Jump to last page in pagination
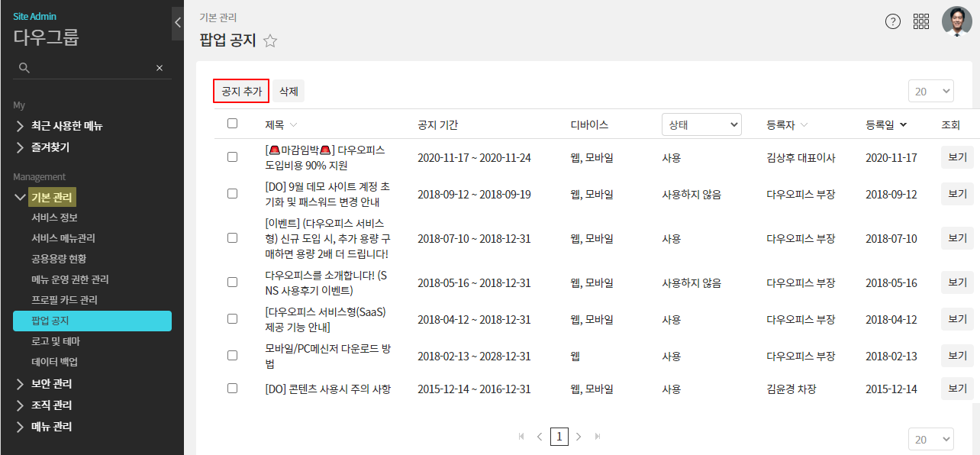The image size is (980, 455). click(598, 437)
